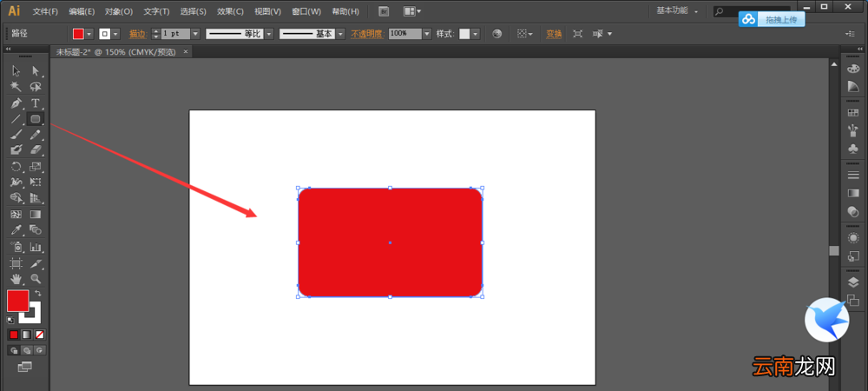The image size is (868, 391).
Task: Open the Swatches panel icon
Action: tap(853, 112)
